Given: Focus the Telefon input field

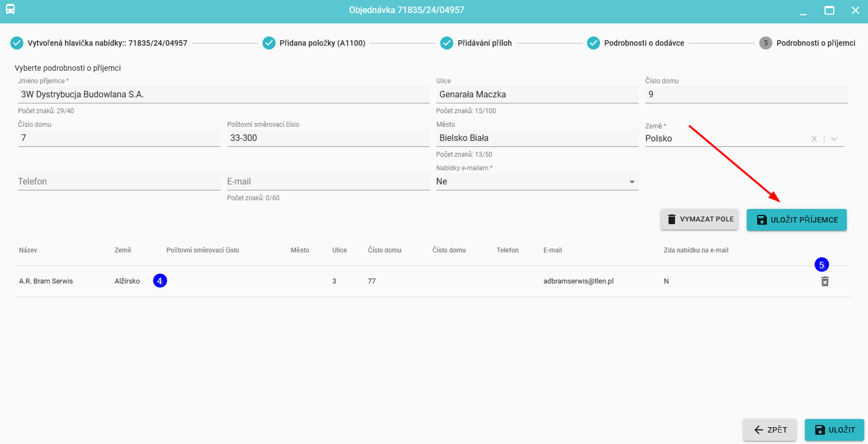Looking at the screenshot, I should click(118, 182).
